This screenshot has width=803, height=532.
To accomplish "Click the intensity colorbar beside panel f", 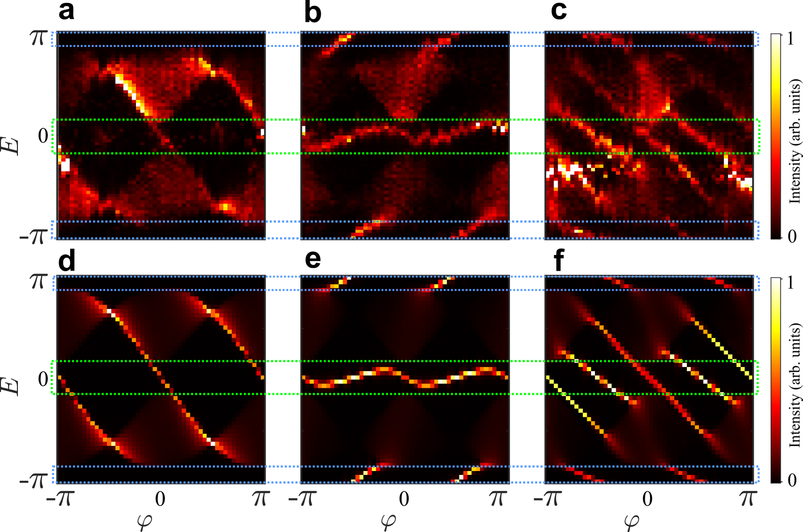I will pyautogui.click(x=775, y=380).
